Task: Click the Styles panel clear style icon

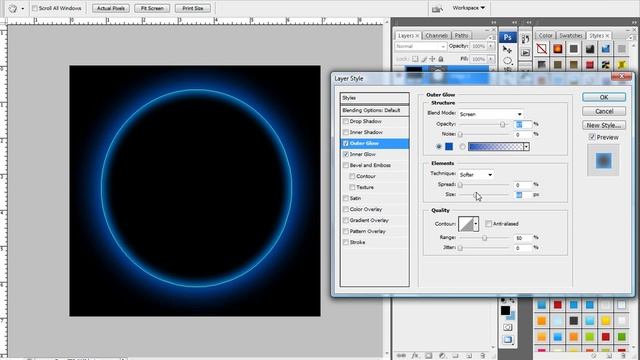Action: (593, 356)
